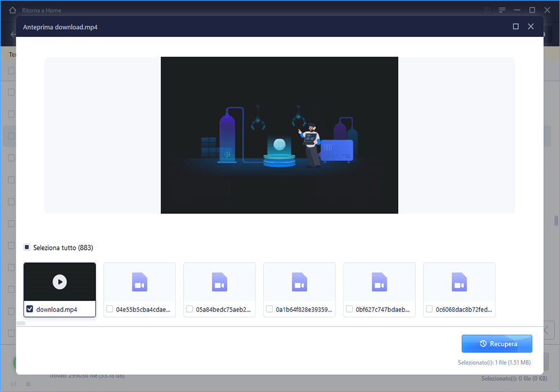Image resolution: width=560 pixels, height=392 pixels.
Task: Click the video file icon for 0bf627c747bdaeb
Action: click(379, 282)
